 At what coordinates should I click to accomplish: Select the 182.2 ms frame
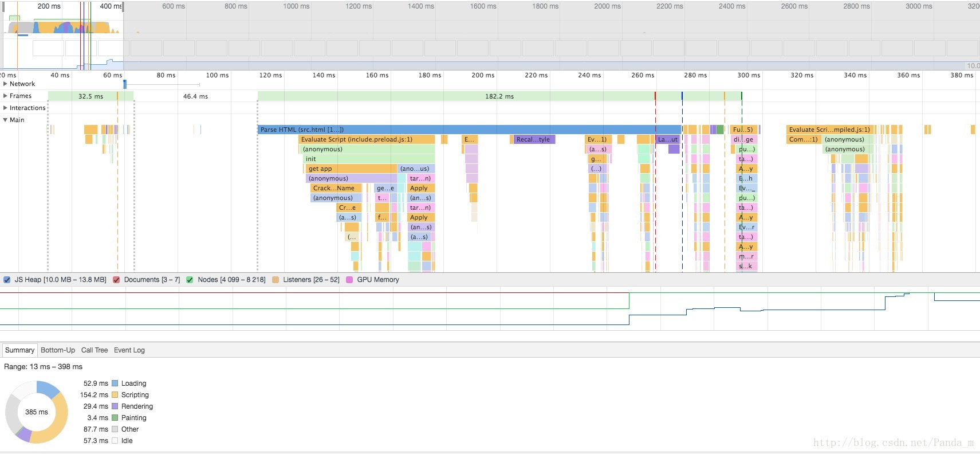click(499, 96)
